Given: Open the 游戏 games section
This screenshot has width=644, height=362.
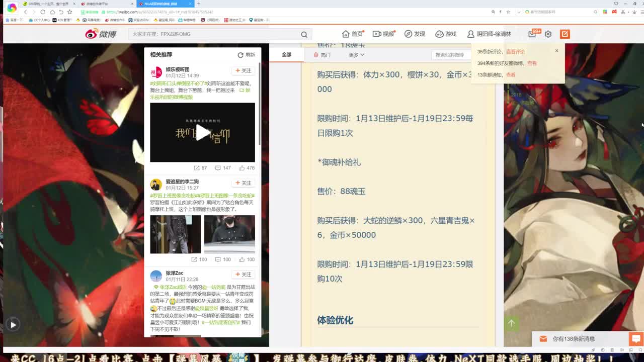Looking at the screenshot, I should pyautogui.click(x=446, y=34).
